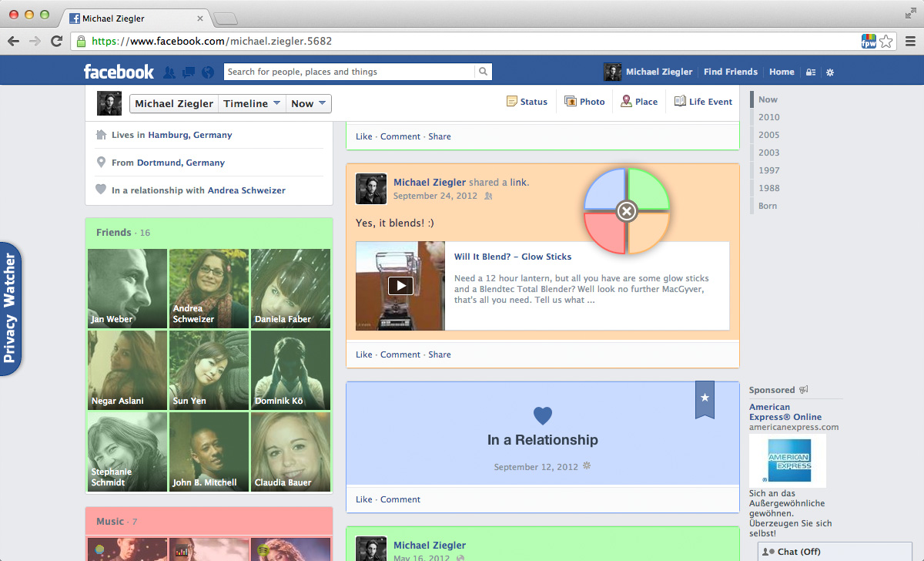Screen dimensions: 924x561
Task: Open Andrea Schweizer relationship link
Action: (x=246, y=190)
